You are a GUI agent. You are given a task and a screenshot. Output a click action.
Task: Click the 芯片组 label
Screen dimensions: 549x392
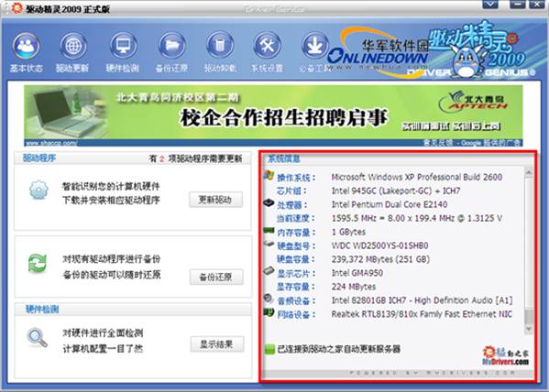pyautogui.click(x=291, y=191)
